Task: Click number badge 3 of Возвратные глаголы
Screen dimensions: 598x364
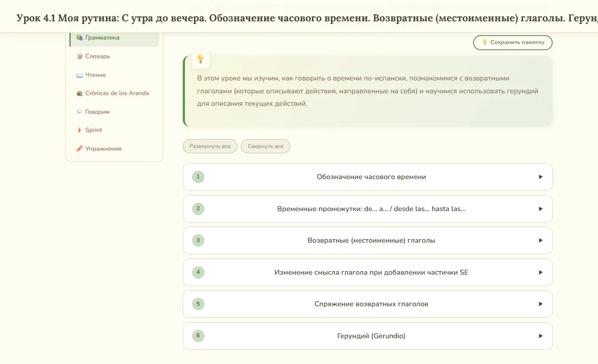Action: click(198, 240)
